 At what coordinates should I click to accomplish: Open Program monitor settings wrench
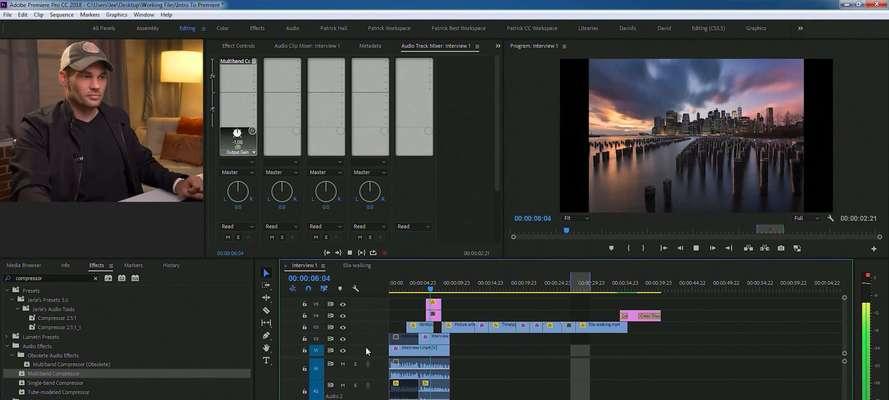831,218
